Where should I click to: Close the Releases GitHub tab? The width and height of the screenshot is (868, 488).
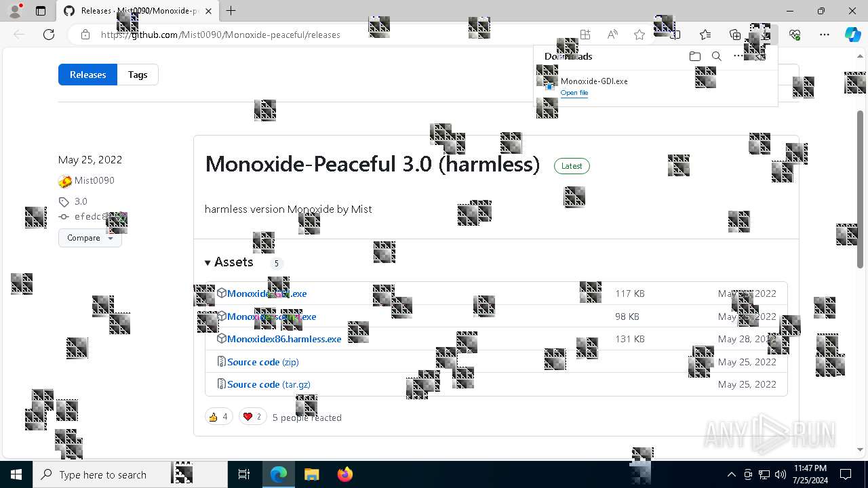click(x=208, y=11)
